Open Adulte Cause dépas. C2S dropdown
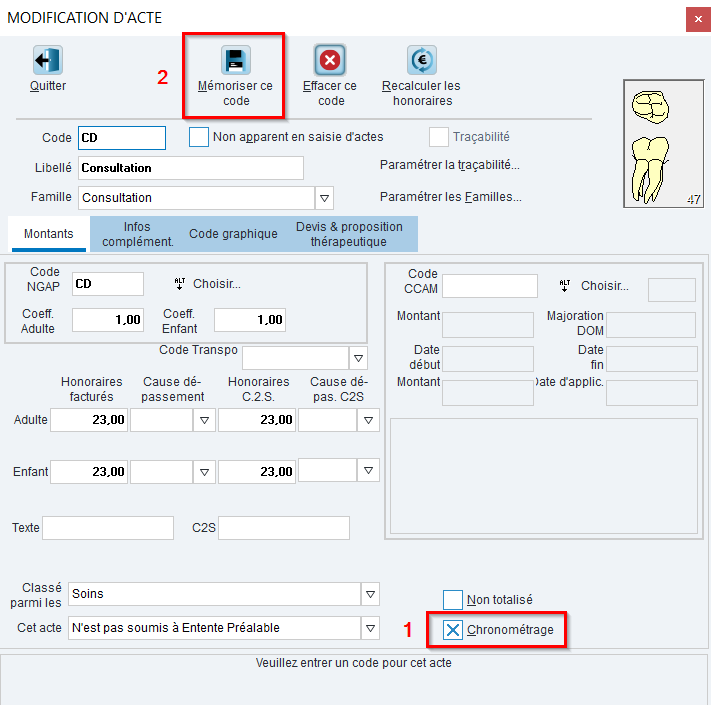The width and height of the screenshot is (711, 705). 368,420
